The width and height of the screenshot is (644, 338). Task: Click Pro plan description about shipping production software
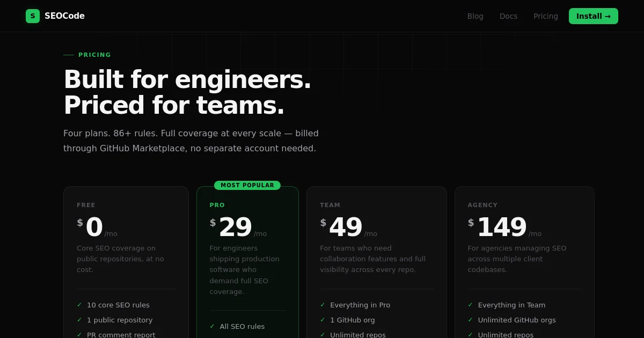point(245,270)
